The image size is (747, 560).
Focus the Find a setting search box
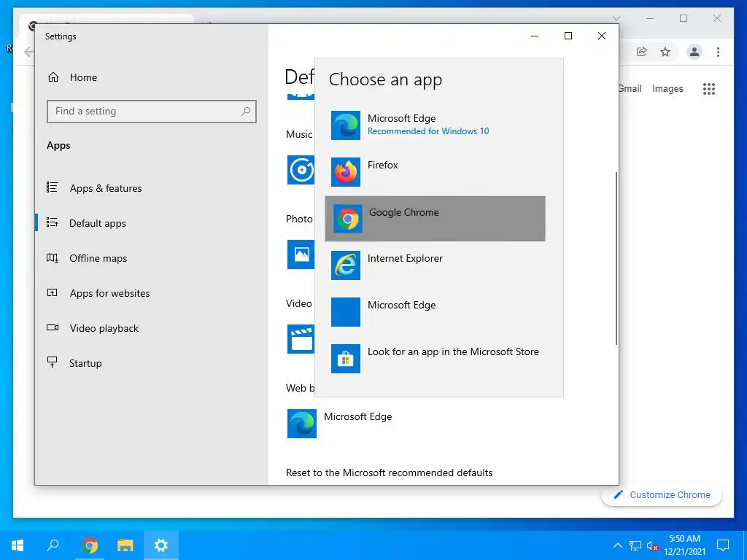point(152,112)
